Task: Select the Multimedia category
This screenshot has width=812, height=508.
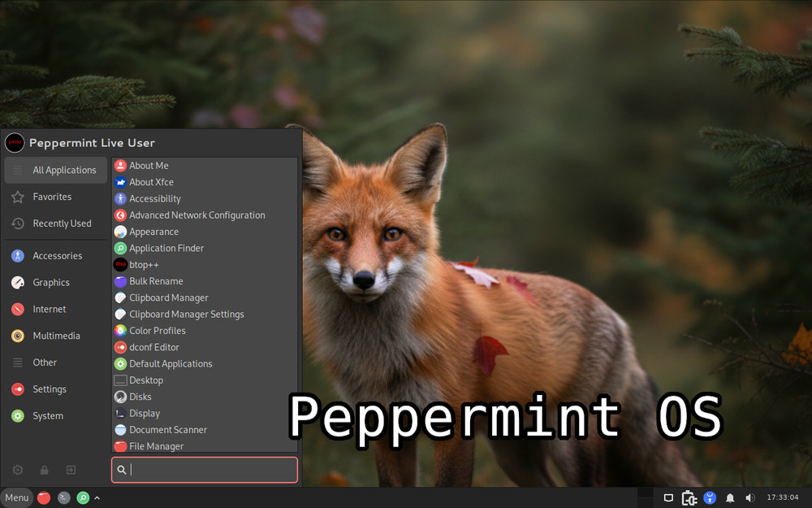Action: click(x=56, y=336)
